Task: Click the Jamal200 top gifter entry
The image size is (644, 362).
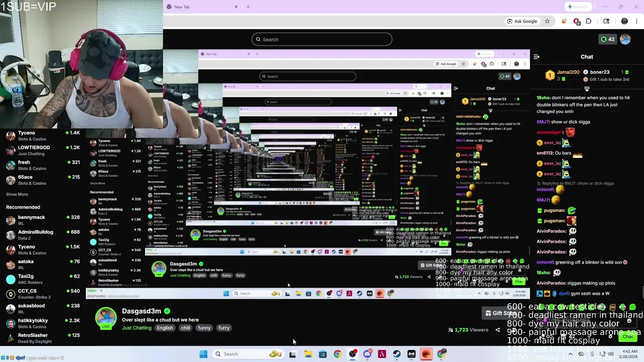Action: click(562, 75)
